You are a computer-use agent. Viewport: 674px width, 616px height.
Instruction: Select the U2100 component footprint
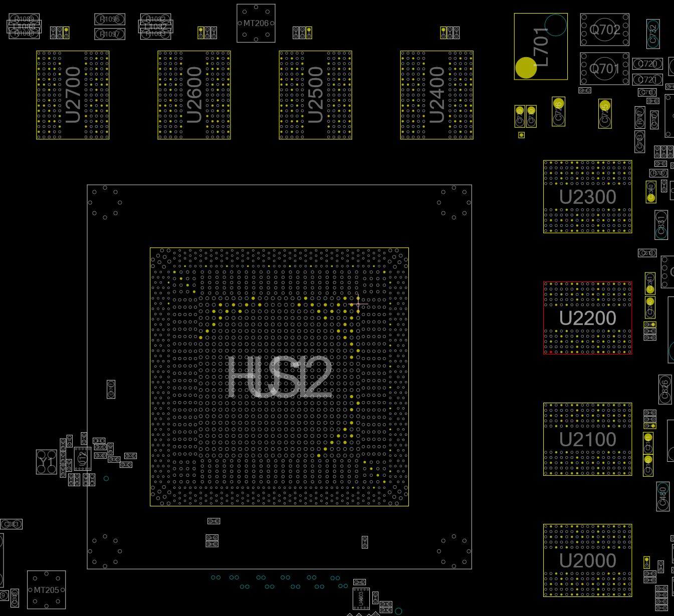click(587, 439)
